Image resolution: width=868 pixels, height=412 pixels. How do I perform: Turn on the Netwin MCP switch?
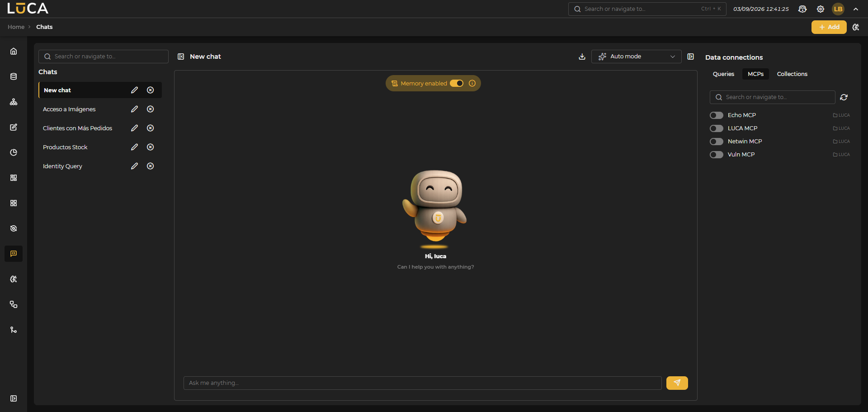pos(717,142)
